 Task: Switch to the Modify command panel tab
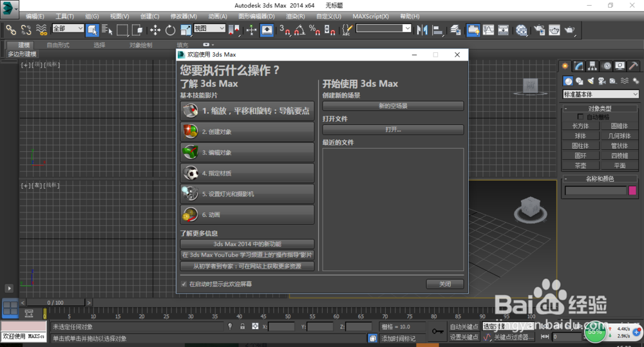pyautogui.click(x=579, y=66)
